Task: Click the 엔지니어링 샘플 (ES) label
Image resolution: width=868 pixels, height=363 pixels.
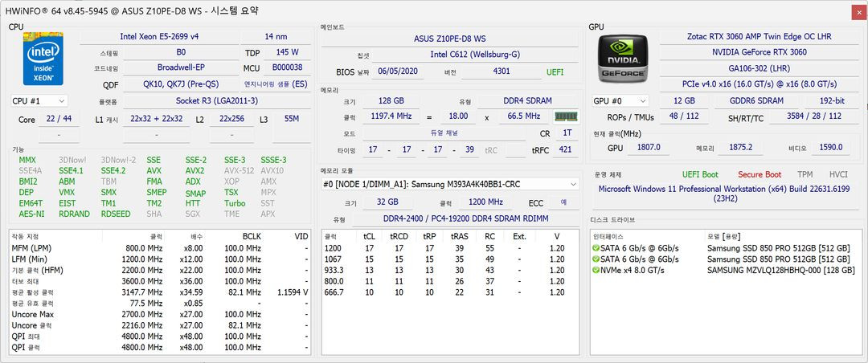Action: click(276, 84)
